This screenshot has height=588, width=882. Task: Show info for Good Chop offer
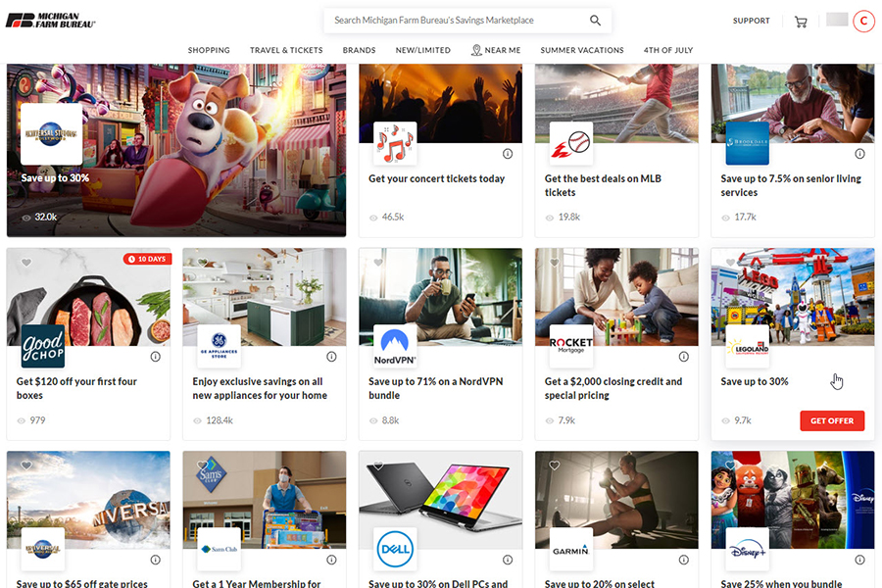pos(155,357)
